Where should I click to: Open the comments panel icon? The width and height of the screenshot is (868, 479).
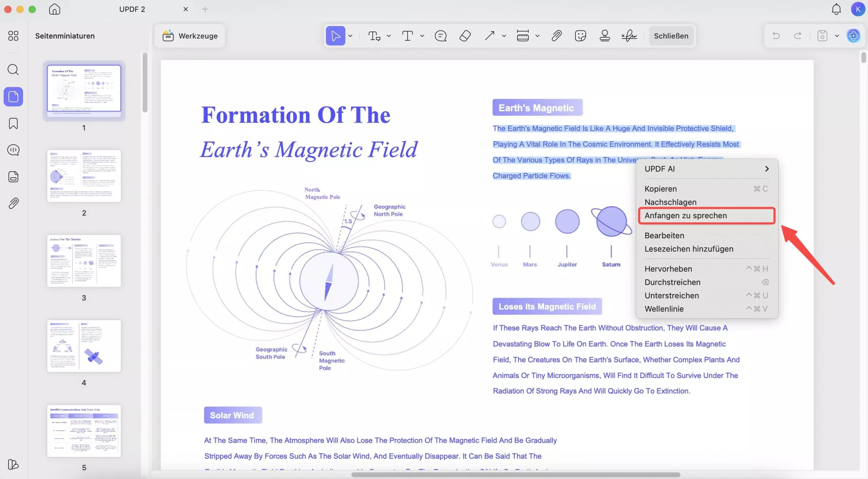click(x=13, y=150)
